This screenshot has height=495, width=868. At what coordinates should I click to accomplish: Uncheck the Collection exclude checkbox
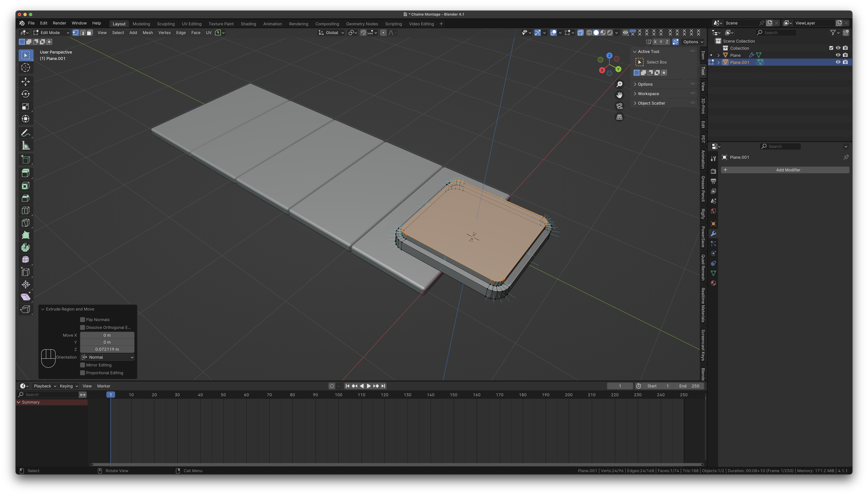point(831,48)
